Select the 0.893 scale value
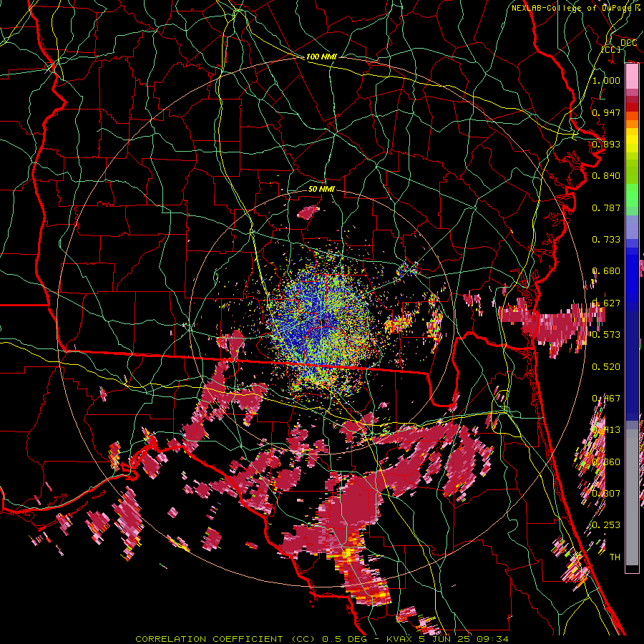644x644 pixels. [606, 144]
